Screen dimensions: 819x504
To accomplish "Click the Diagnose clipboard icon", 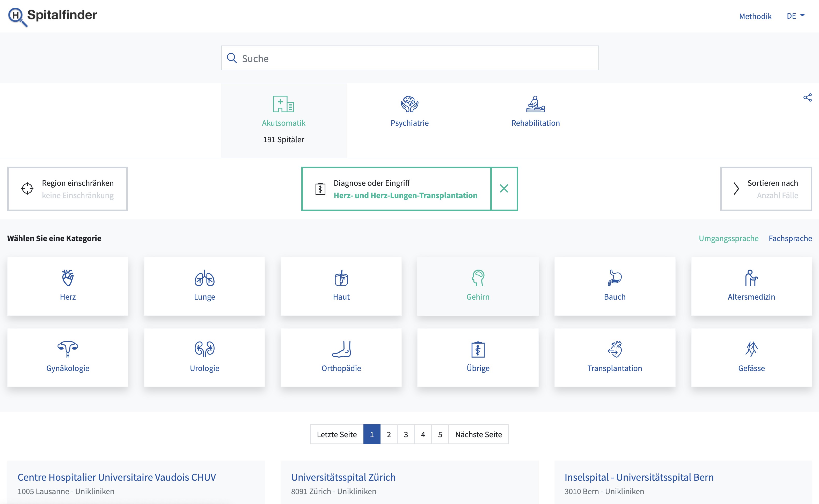I will tap(320, 189).
